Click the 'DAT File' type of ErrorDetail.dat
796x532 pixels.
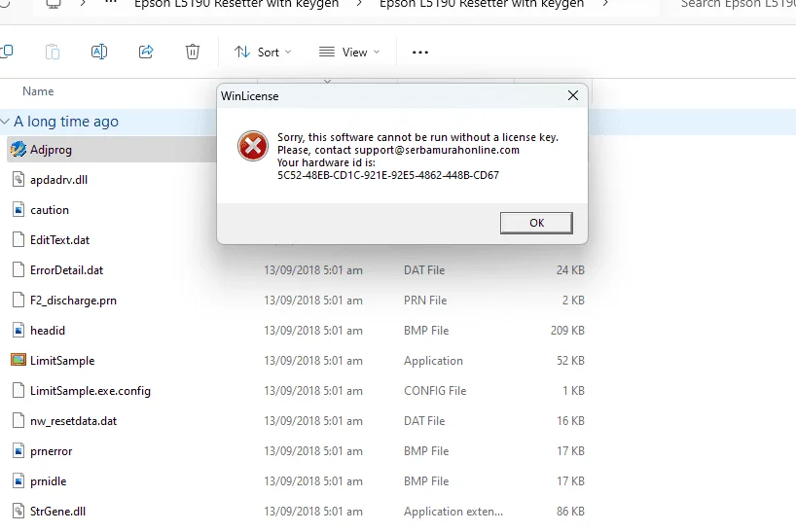(424, 270)
